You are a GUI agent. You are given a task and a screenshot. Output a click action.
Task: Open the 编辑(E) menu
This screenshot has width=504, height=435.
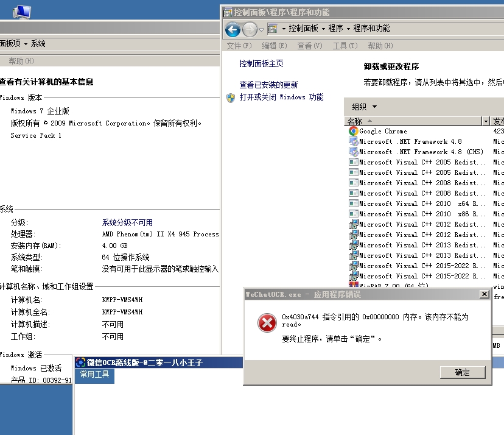pyautogui.click(x=274, y=46)
